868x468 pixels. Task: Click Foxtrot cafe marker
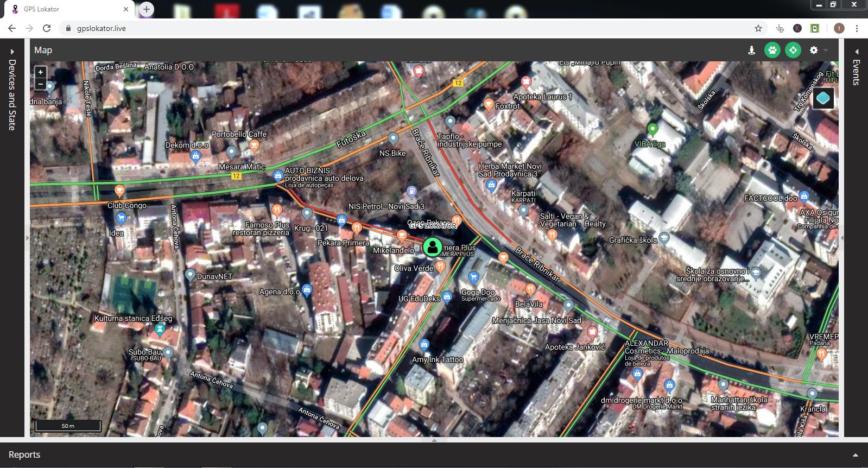pyautogui.click(x=489, y=105)
